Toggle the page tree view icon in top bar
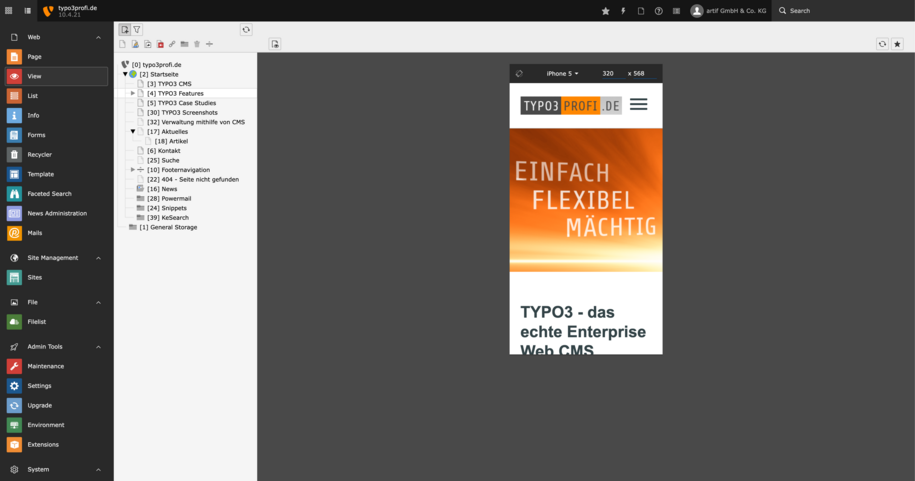The width and height of the screenshot is (915, 481). pyautogui.click(x=27, y=11)
